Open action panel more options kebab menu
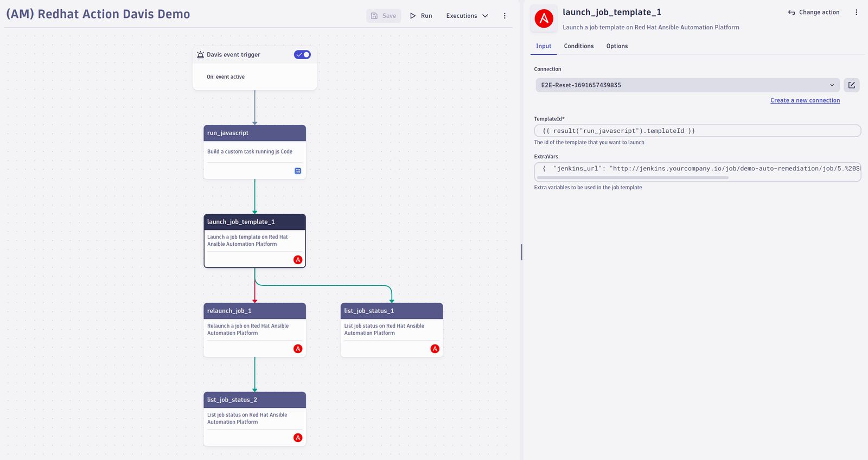Image resolution: width=868 pixels, height=460 pixels. [x=857, y=12]
